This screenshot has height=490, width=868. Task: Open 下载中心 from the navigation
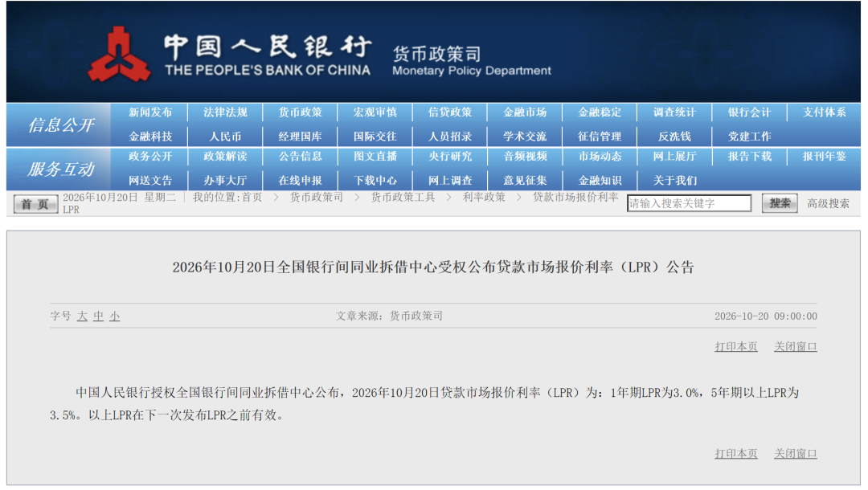375,180
